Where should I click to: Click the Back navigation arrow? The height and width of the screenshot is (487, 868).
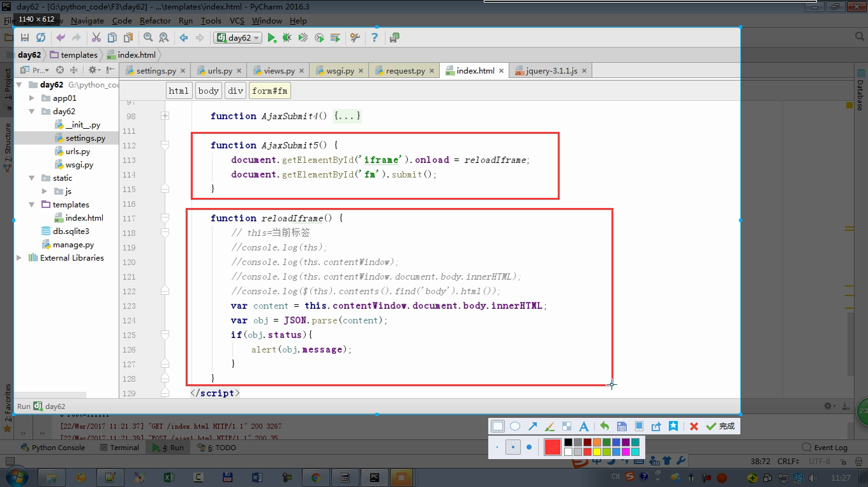[184, 38]
